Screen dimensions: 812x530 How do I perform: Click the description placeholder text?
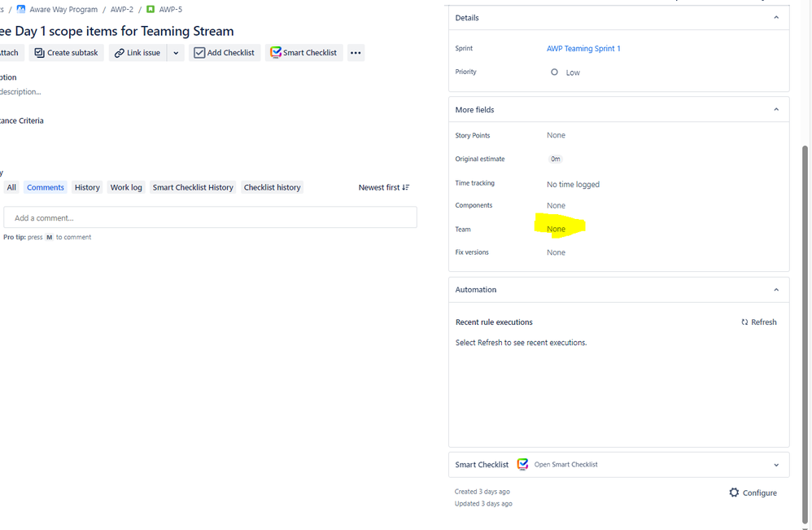pos(20,92)
